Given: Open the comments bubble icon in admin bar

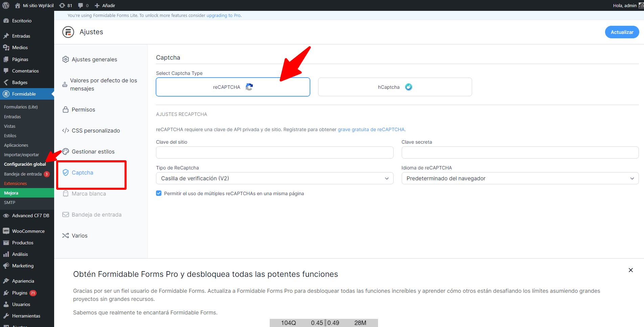Looking at the screenshot, I should pyautogui.click(x=81, y=5).
